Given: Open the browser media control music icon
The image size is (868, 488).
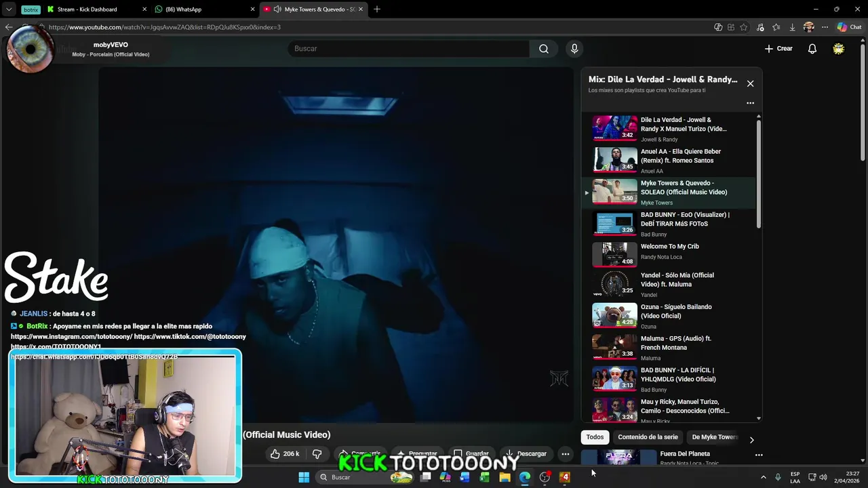Looking at the screenshot, I should [x=761, y=27].
